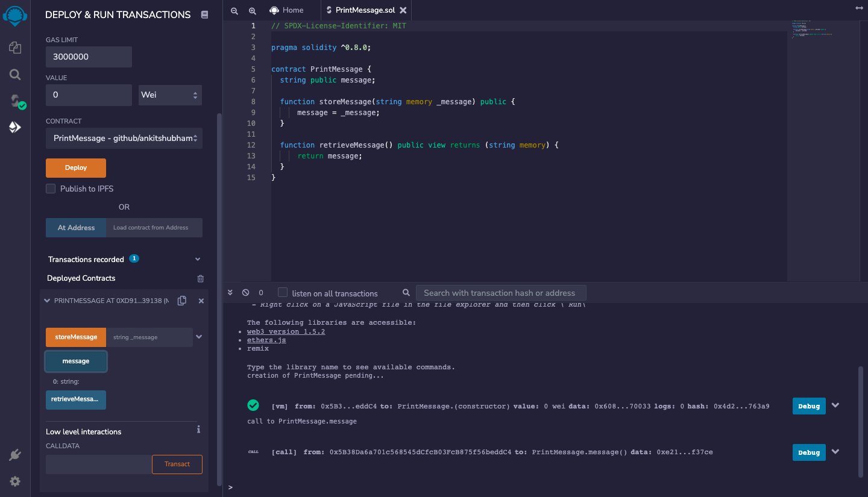Expand the storeMessage parameter chevron
This screenshot has width=868, height=497.
point(199,337)
